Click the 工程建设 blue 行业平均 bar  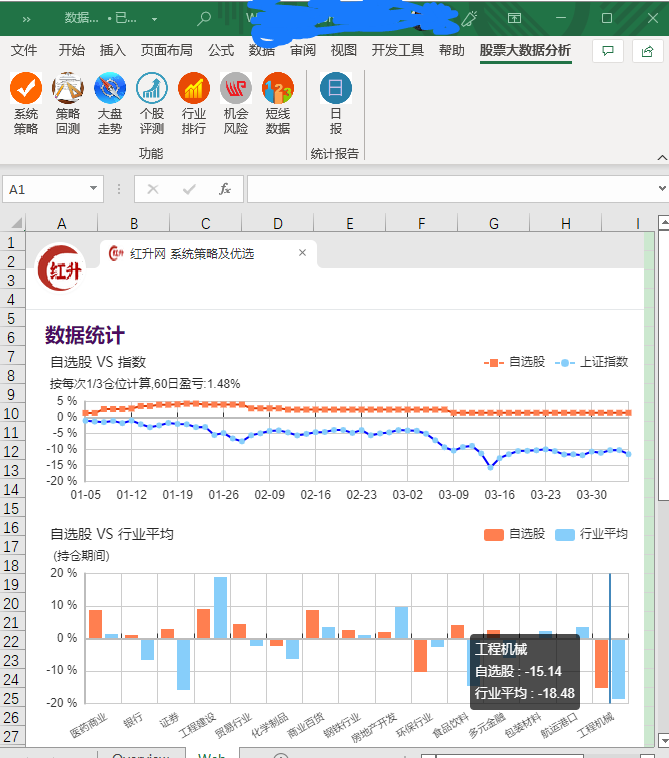coord(220,608)
